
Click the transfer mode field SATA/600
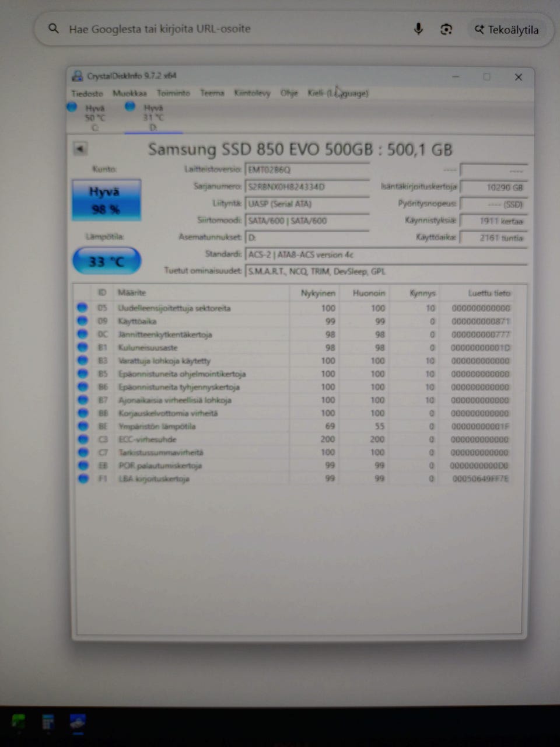coord(307,221)
